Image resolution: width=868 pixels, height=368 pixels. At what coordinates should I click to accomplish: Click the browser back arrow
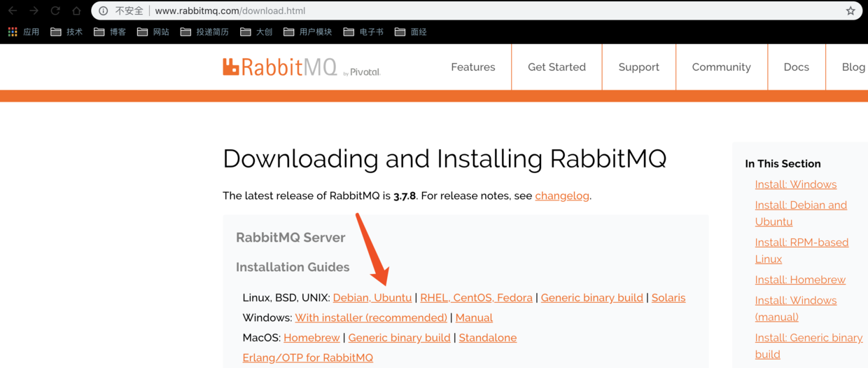point(12,11)
